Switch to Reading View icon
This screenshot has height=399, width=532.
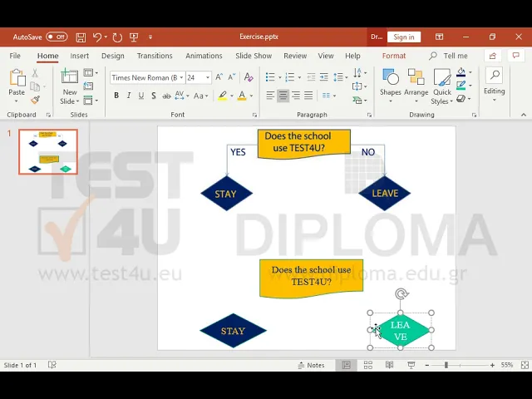[390, 365]
